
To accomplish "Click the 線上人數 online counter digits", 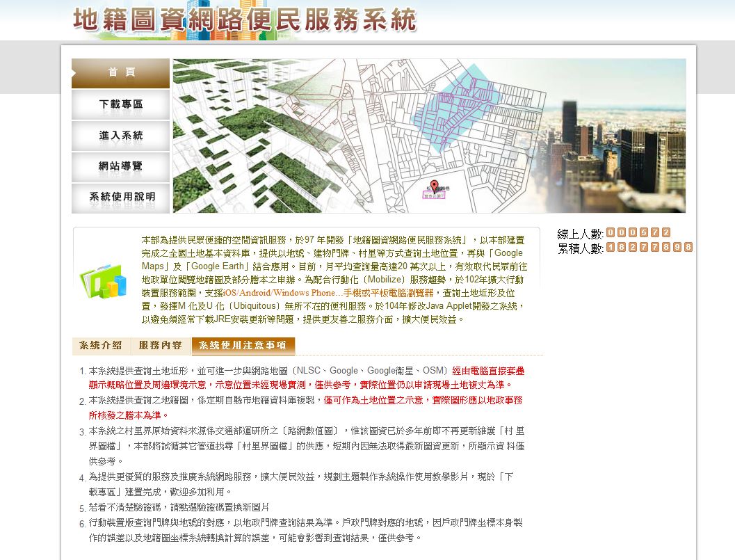I will [x=638, y=232].
